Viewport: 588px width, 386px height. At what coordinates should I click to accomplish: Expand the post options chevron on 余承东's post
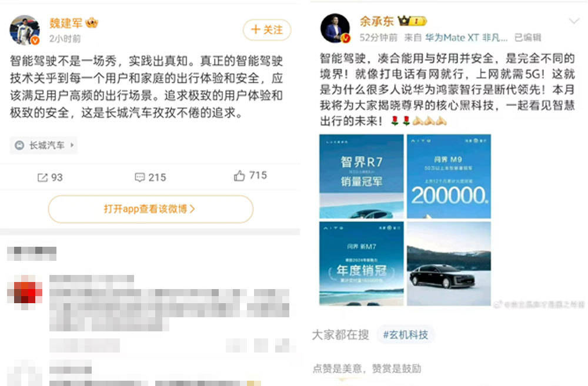[574, 21]
